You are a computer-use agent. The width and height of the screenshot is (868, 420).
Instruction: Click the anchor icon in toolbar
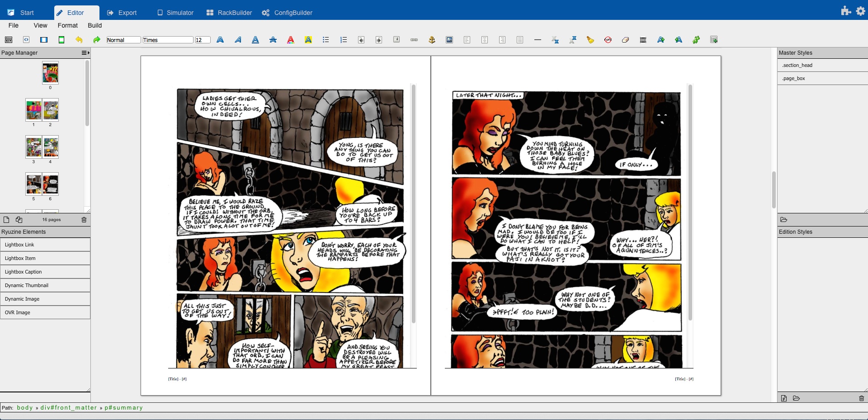(432, 40)
